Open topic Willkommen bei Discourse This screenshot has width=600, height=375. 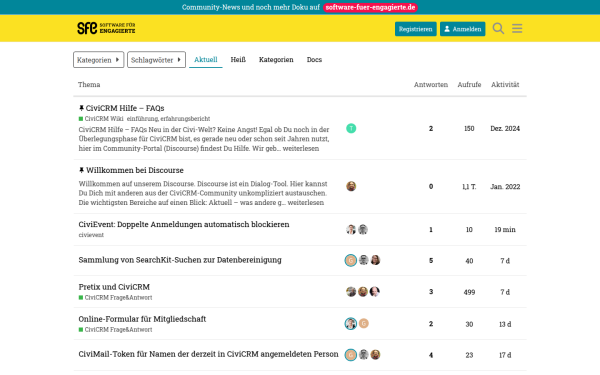(135, 170)
